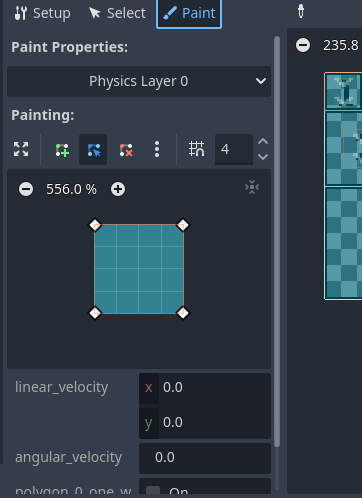Click the eyedropper picker icon
The height and width of the screenshot is (498, 362).
(x=301, y=11)
